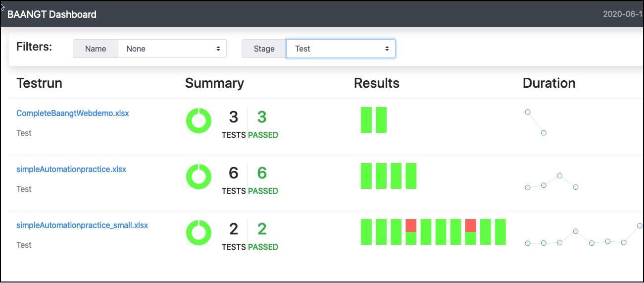
Task: Click the donut chart for simpleAutomationpractice_small.xlsx
Action: coord(198,232)
